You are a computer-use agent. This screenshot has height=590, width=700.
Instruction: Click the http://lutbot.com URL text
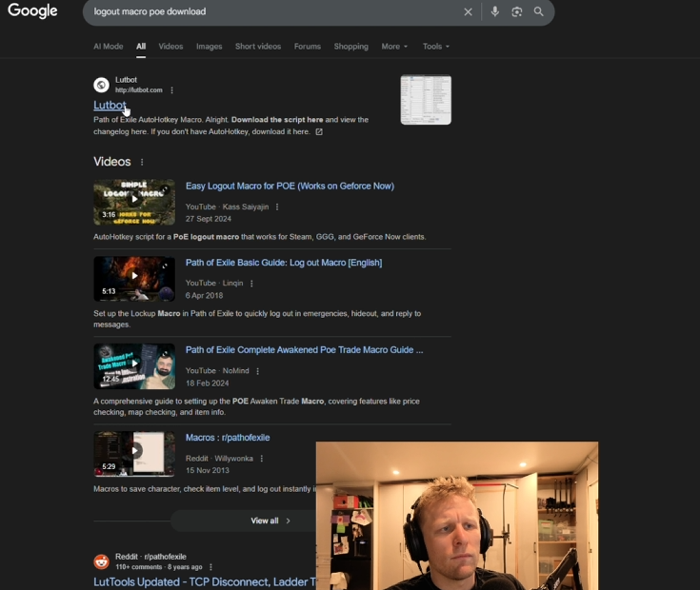click(x=139, y=90)
